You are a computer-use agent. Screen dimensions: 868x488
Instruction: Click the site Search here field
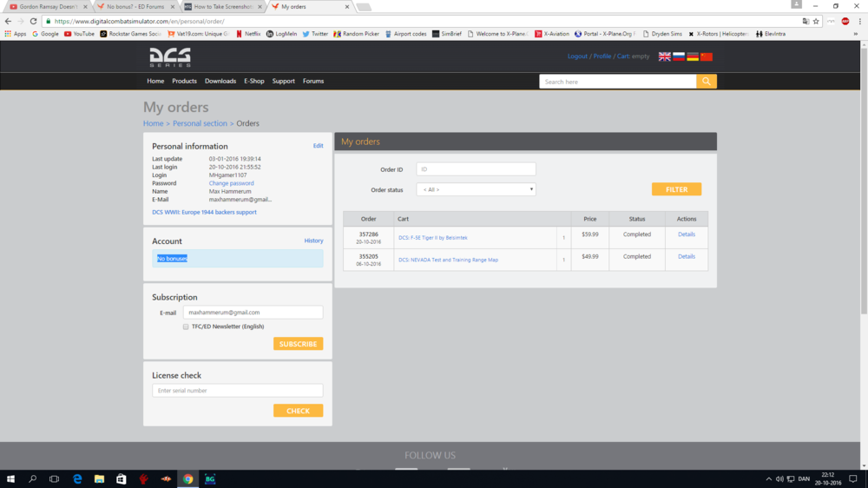[618, 82]
